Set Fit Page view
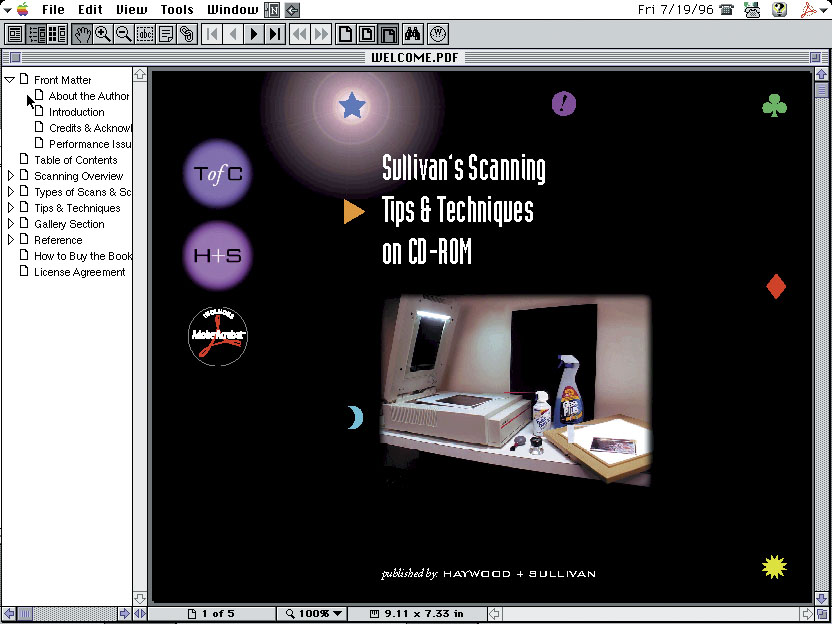This screenshot has height=624, width=832. 367,34
